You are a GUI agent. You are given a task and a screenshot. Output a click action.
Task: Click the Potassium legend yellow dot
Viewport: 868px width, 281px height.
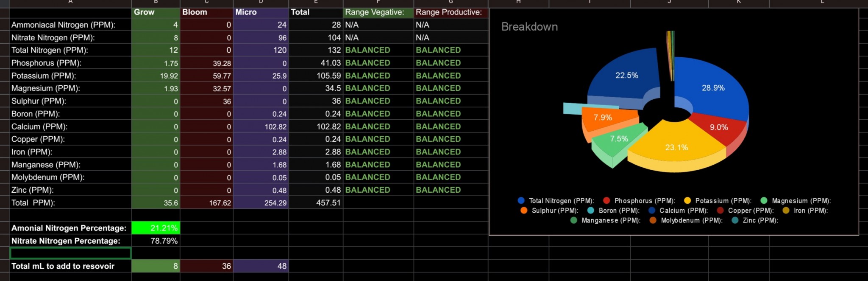coord(687,201)
